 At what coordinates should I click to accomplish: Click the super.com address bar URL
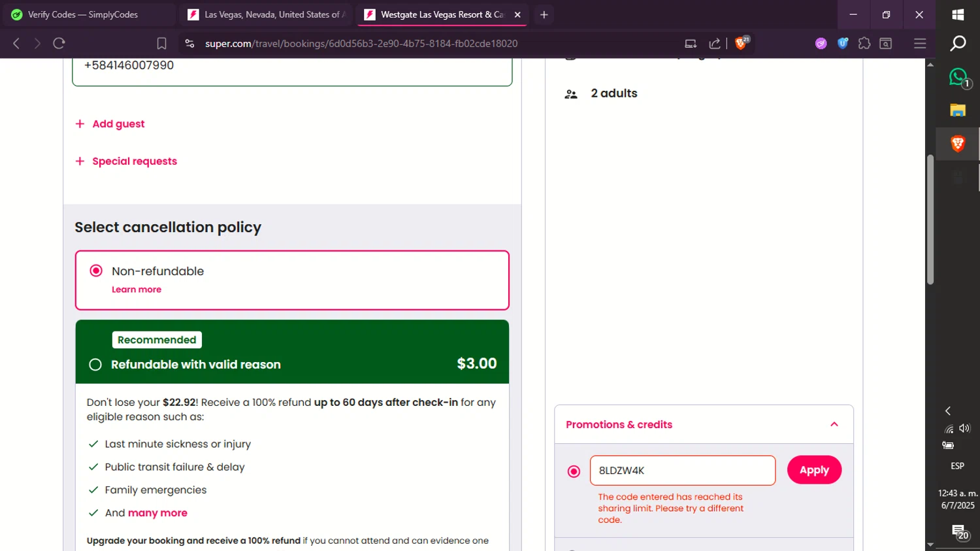click(x=361, y=43)
